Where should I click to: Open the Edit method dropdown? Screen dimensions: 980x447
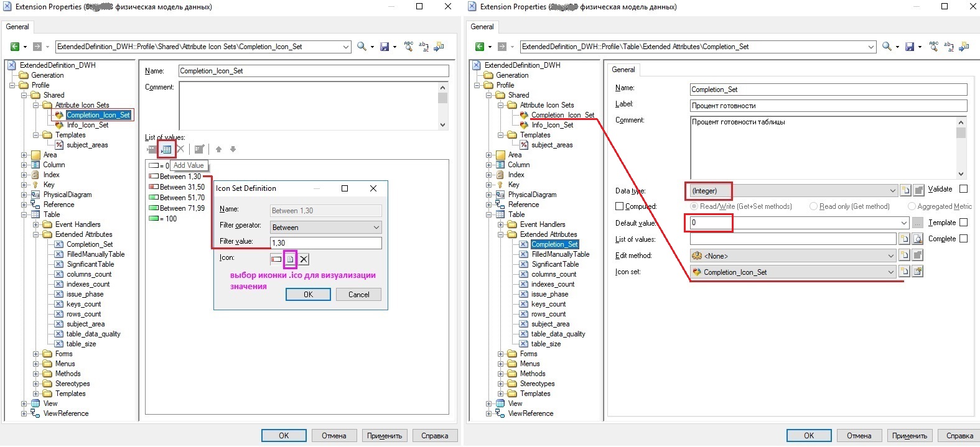tap(892, 256)
